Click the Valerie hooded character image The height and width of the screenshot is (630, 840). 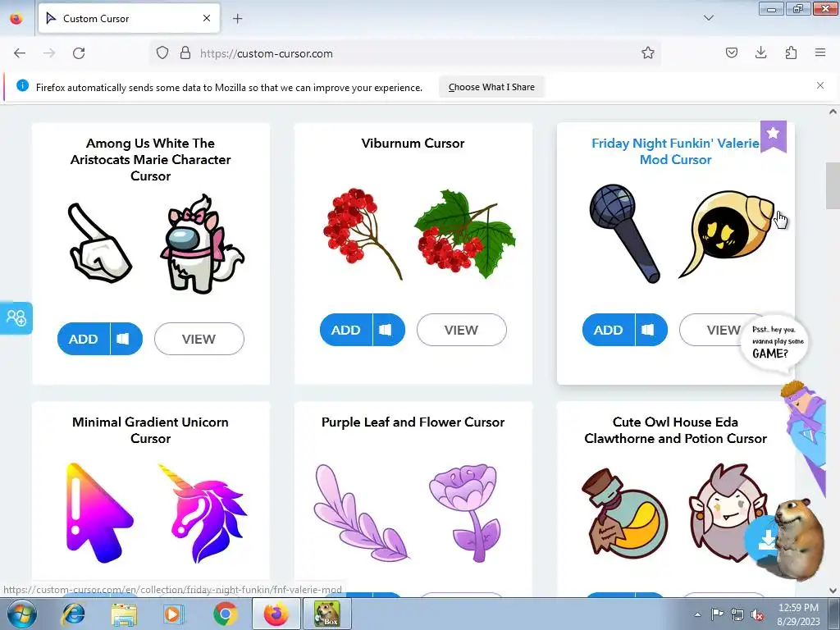coord(727,234)
